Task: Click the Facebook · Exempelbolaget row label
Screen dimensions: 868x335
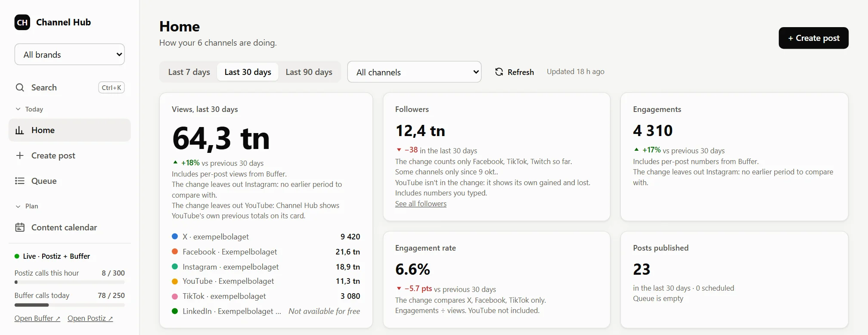Action: tap(230, 251)
